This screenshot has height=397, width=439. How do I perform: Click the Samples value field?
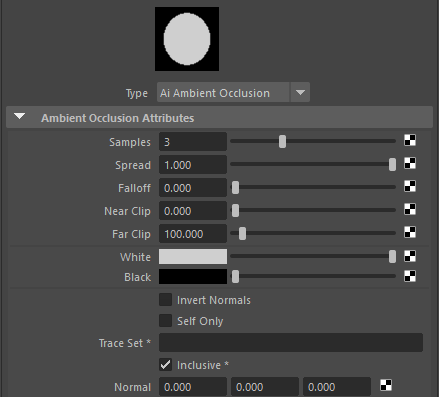click(193, 142)
